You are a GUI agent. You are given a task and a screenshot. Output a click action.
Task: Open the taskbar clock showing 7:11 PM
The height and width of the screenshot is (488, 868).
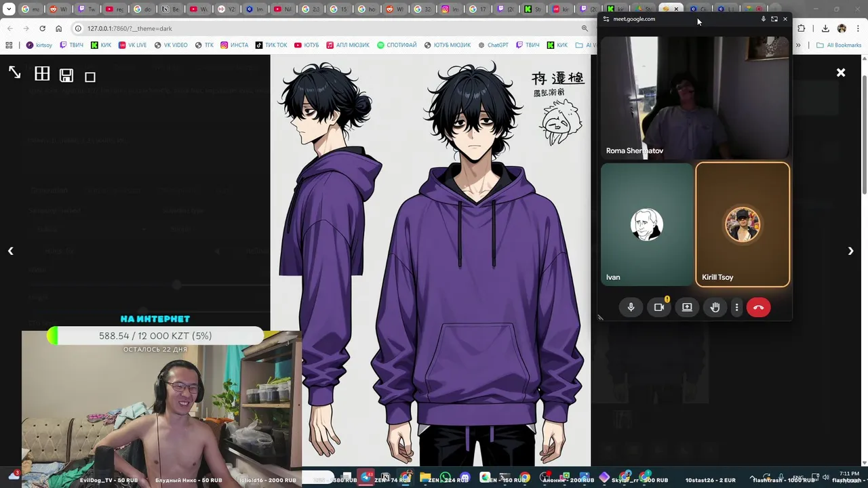pos(849,476)
